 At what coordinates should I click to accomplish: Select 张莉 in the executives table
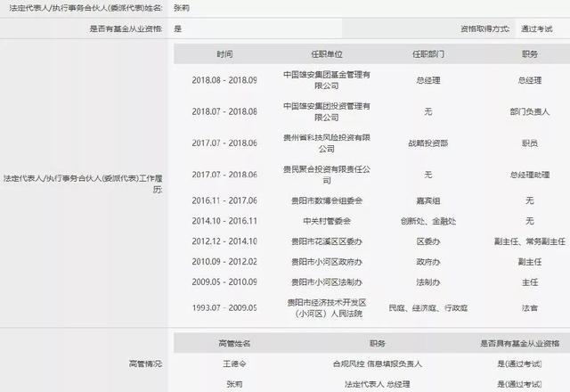click(x=234, y=384)
